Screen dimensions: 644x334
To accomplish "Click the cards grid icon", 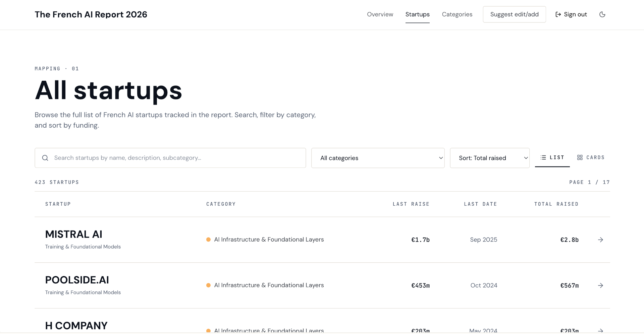I will [x=580, y=157].
